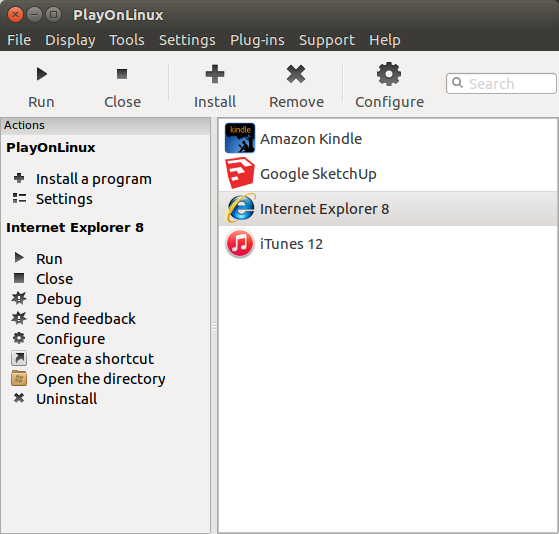Click the pane splitter handle
559x534 pixels.
coord(214,326)
